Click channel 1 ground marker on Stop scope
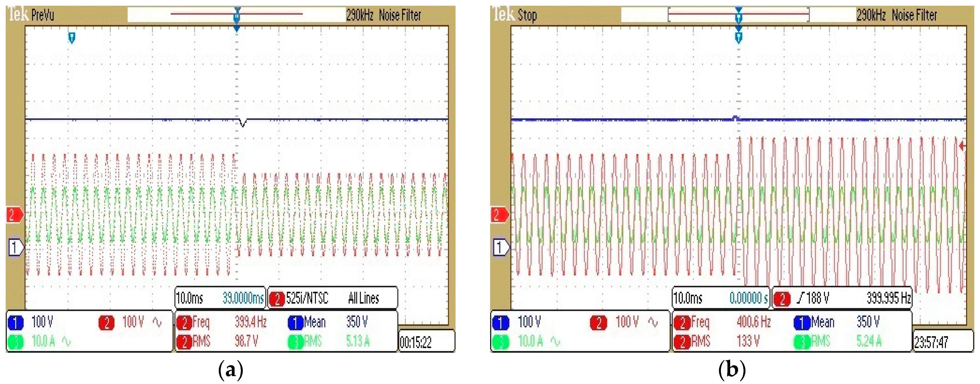 [x=501, y=247]
